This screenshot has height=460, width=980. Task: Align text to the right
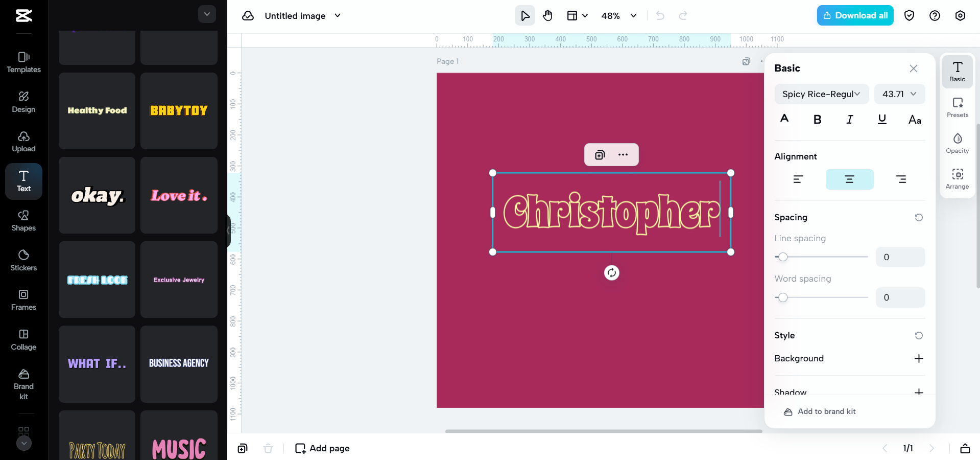pos(901,179)
